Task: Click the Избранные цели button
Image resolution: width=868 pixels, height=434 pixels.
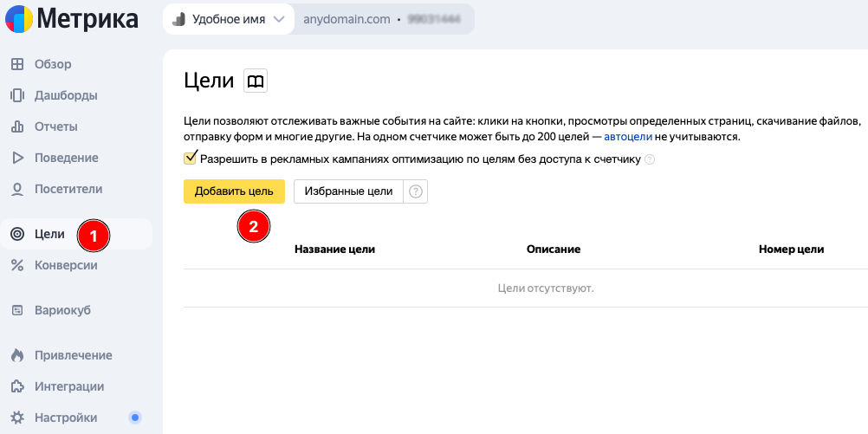Action: (x=348, y=191)
